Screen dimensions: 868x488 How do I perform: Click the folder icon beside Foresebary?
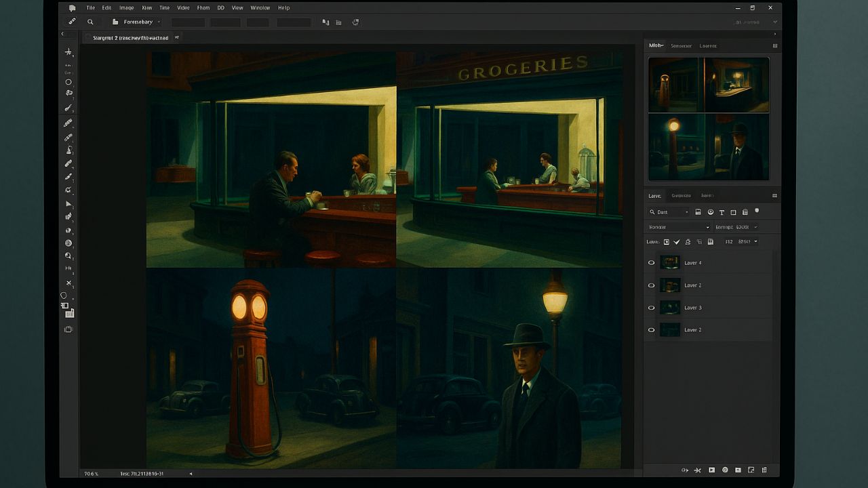click(115, 22)
